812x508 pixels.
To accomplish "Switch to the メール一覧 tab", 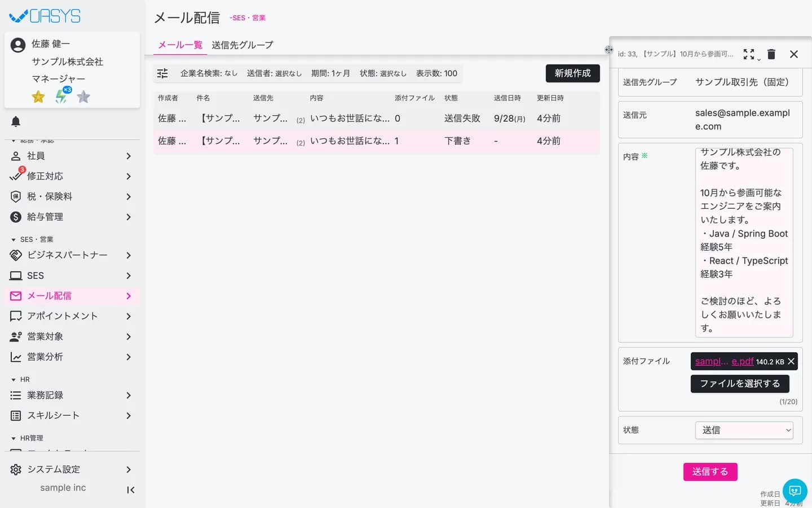I will pos(180,45).
